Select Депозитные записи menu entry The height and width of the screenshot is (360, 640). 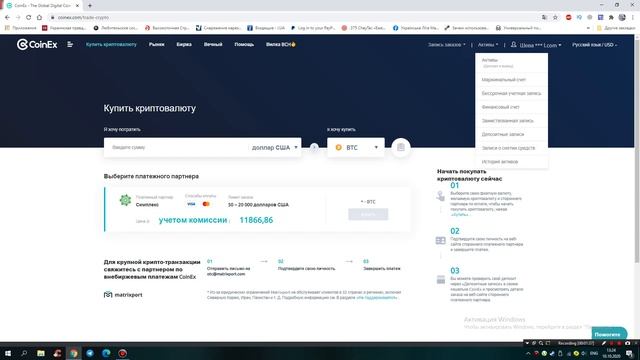point(511,134)
